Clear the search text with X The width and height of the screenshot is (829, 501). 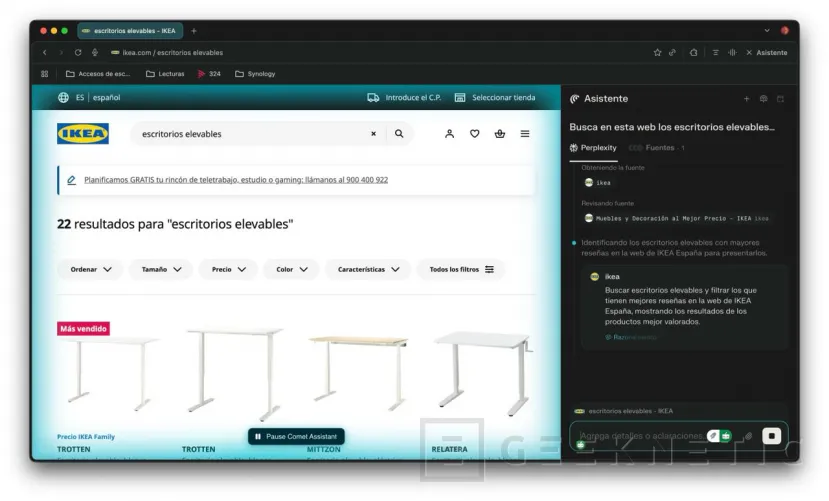click(373, 134)
